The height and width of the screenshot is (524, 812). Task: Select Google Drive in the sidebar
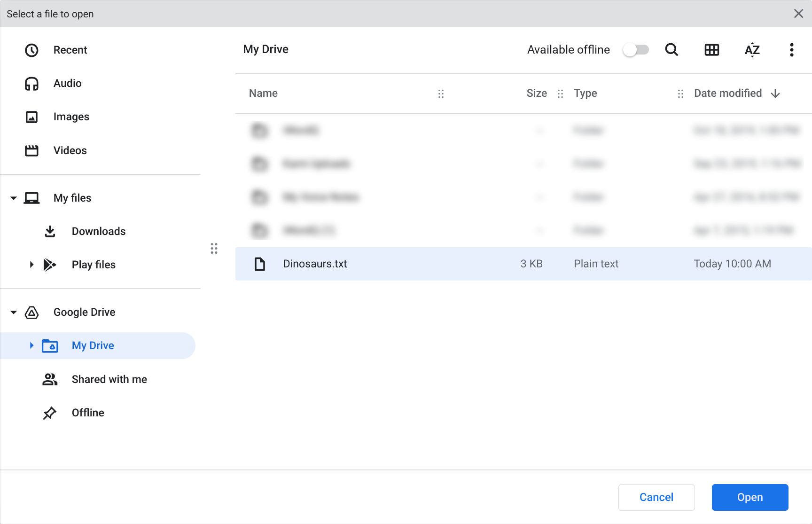tap(85, 313)
